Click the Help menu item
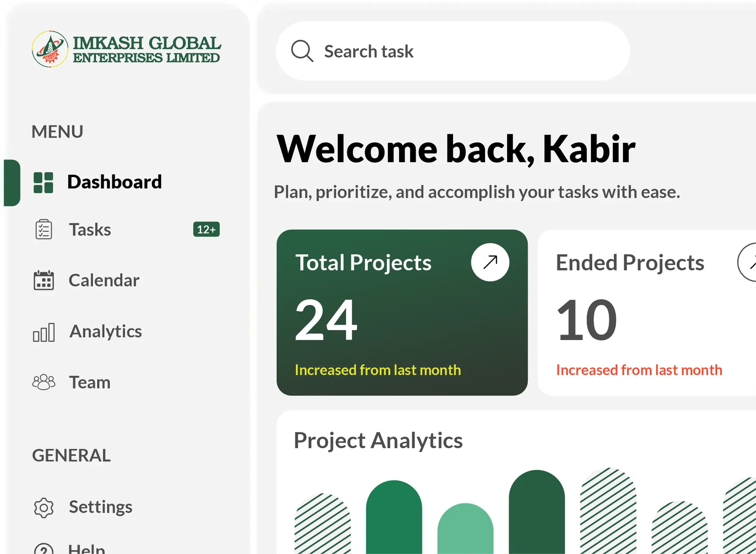 coord(86,548)
